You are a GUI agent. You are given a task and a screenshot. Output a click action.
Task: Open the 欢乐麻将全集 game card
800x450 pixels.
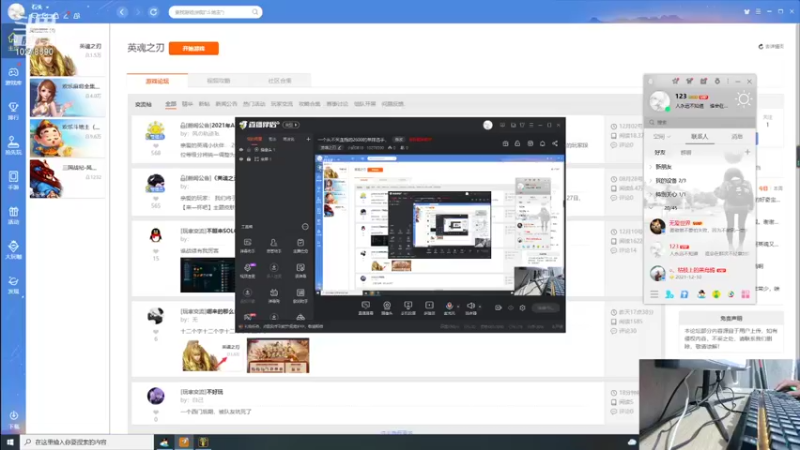(67, 98)
